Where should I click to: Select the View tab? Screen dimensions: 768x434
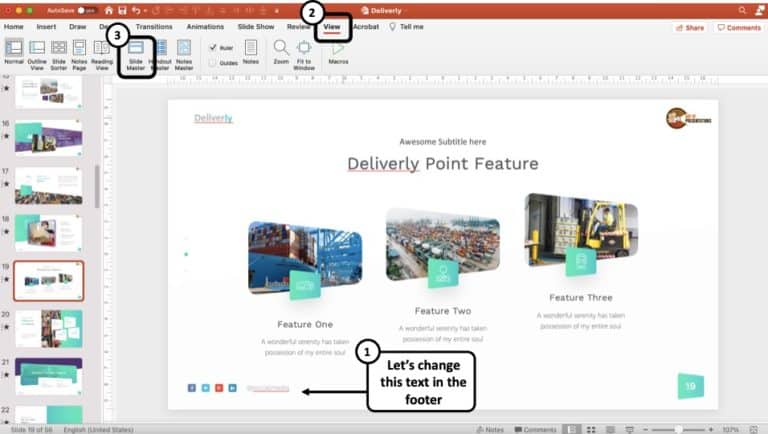(332, 27)
